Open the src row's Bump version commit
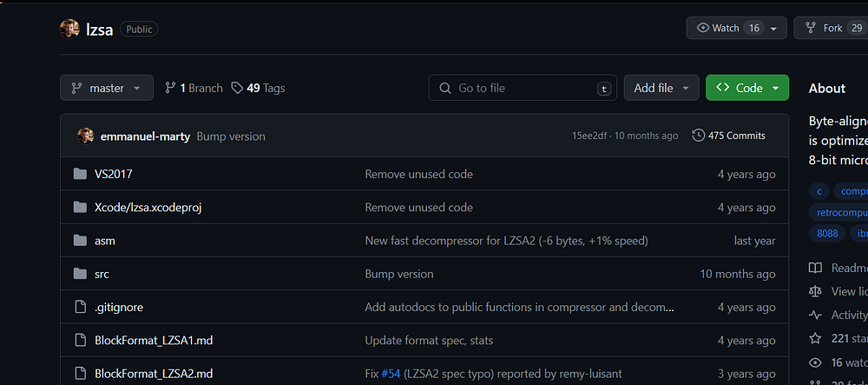The image size is (868, 385). click(x=399, y=274)
